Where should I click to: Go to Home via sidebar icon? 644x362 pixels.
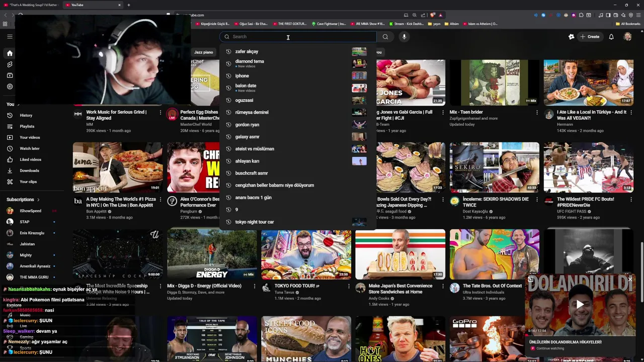(10, 53)
